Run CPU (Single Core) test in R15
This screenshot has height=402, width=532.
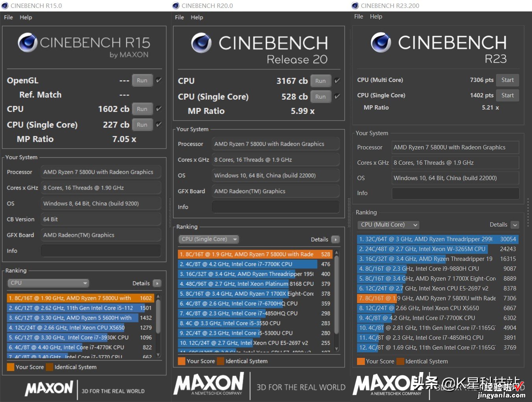tap(142, 125)
